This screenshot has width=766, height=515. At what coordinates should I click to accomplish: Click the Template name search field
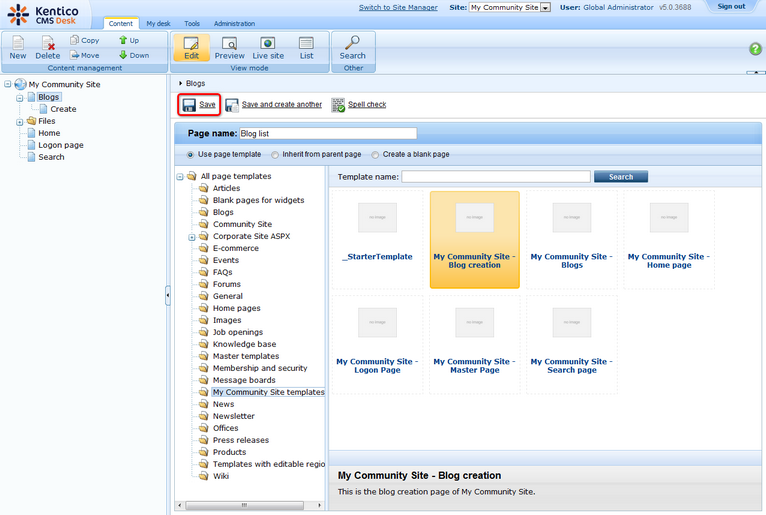point(496,177)
